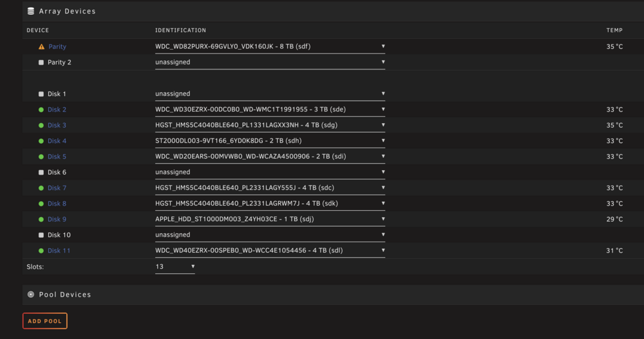This screenshot has height=339, width=644.
Task: Open the Disk 11 WD40EZRX dropdown
Action: 270,250
